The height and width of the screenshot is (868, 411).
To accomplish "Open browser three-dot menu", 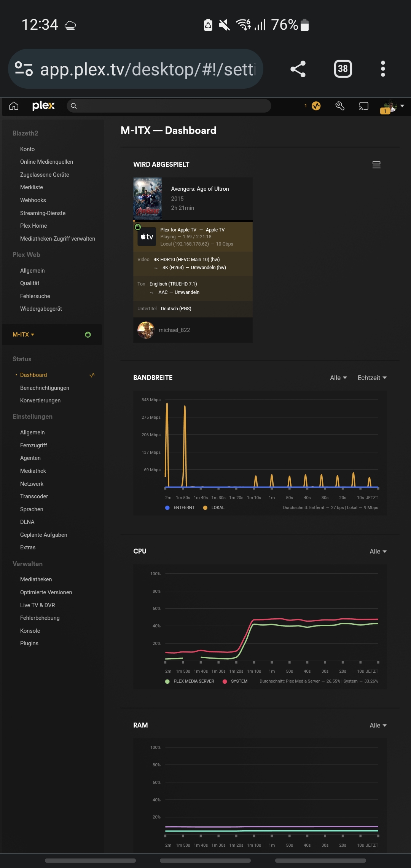I will coord(383,69).
